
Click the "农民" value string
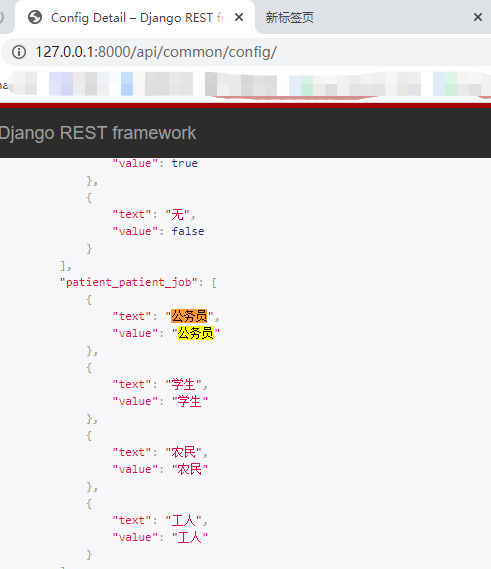190,469
